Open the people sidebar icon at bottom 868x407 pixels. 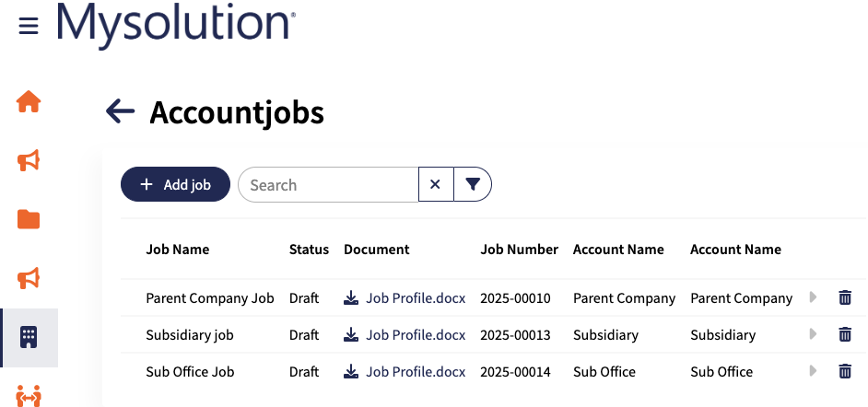coord(29,396)
